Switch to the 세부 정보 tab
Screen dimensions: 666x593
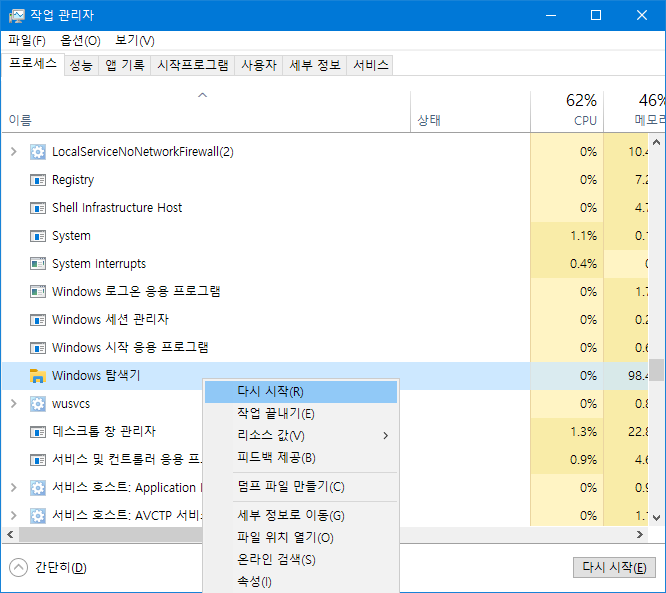[315, 65]
